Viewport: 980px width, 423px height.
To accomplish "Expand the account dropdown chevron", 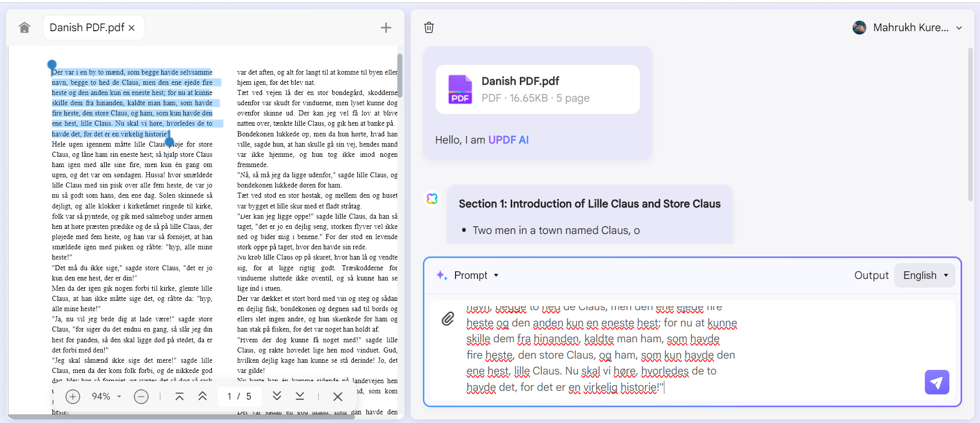I will pos(959,28).
